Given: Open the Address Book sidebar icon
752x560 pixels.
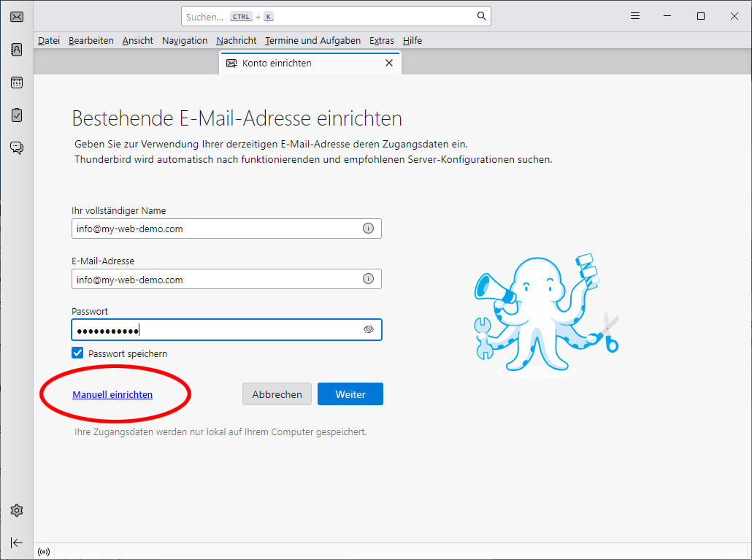Looking at the screenshot, I should pyautogui.click(x=17, y=50).
